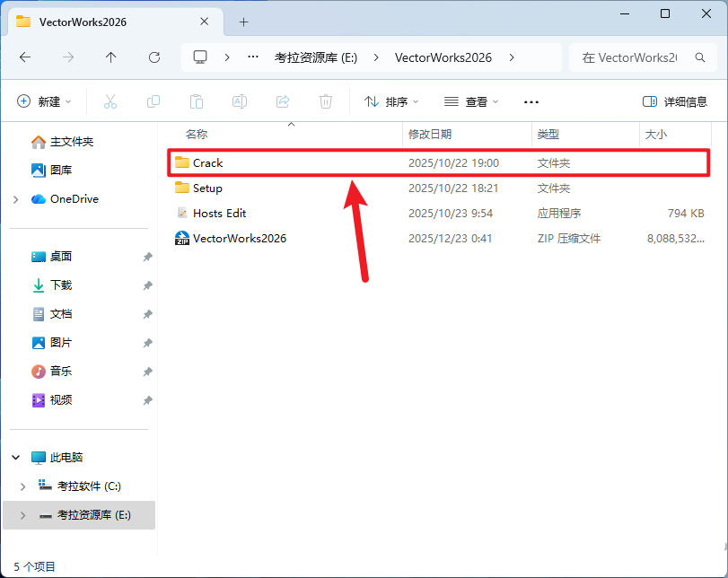728x578 pixels.
Task: Open the 查看 (View) dropdown
Action: tap(470, 101)
